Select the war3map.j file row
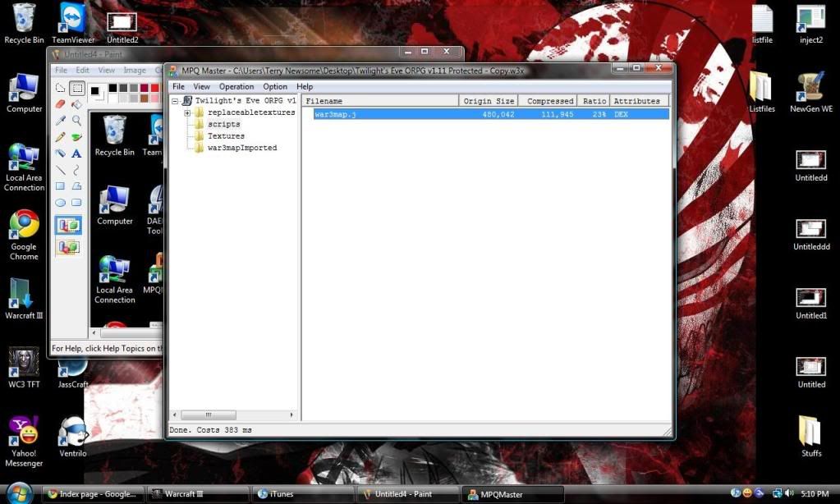 (x=491, y=114)
